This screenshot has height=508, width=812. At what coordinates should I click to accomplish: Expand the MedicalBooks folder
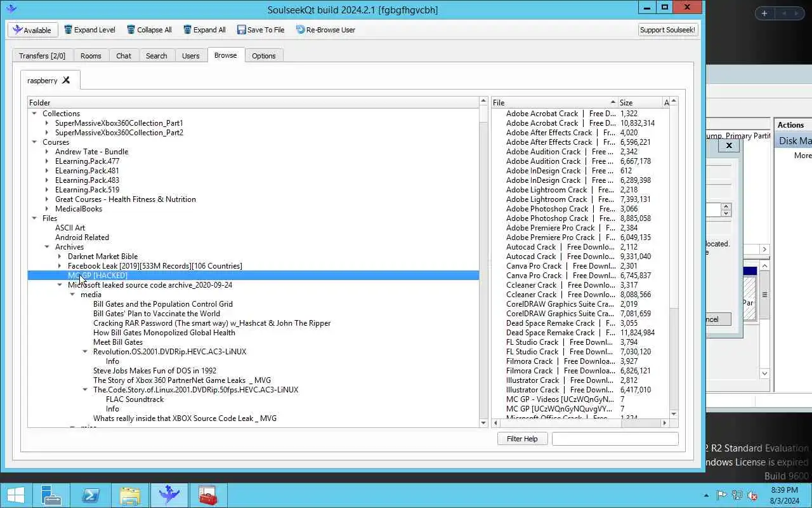click(x=47, y=209)
